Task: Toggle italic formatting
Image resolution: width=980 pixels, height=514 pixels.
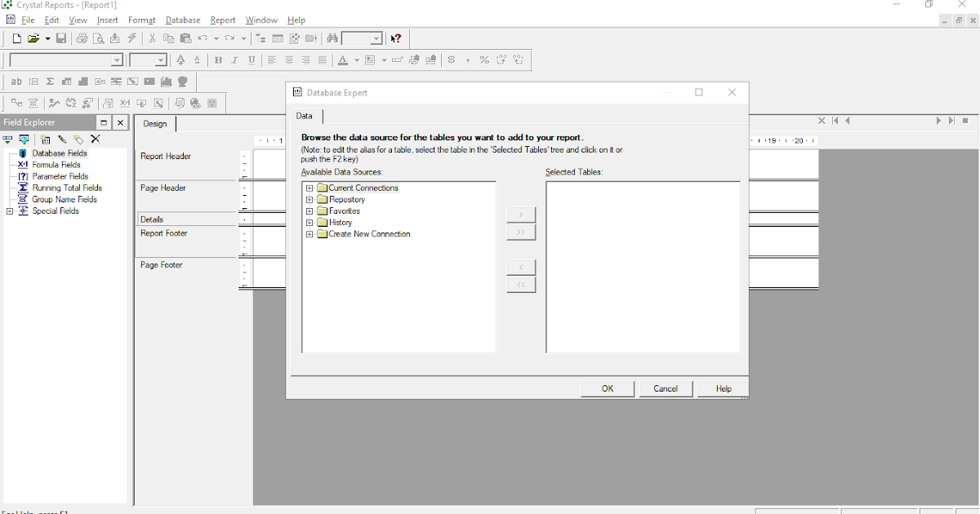Action: [234, 60]
